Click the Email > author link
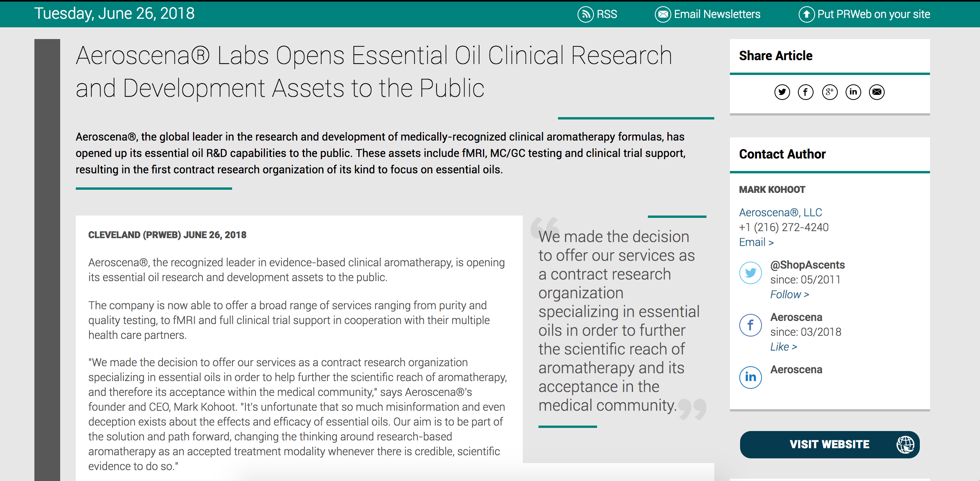980x481 pixels. 756,242
